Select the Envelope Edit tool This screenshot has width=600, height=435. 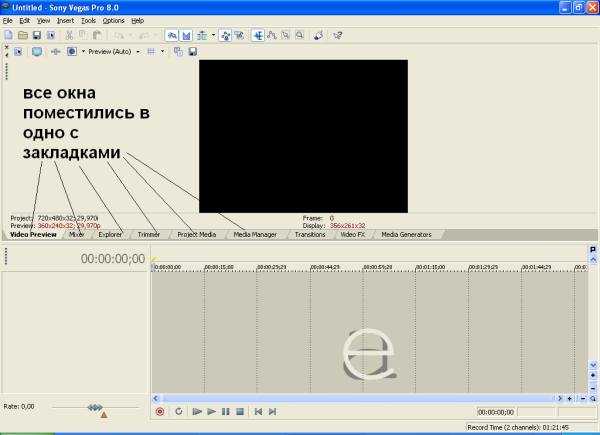(x=272, y=36)
